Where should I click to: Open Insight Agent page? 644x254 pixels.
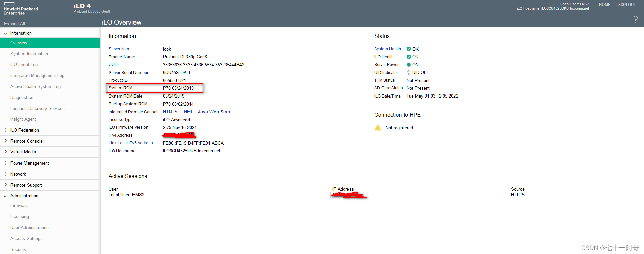pyautogui.click(x=50, y=119)
